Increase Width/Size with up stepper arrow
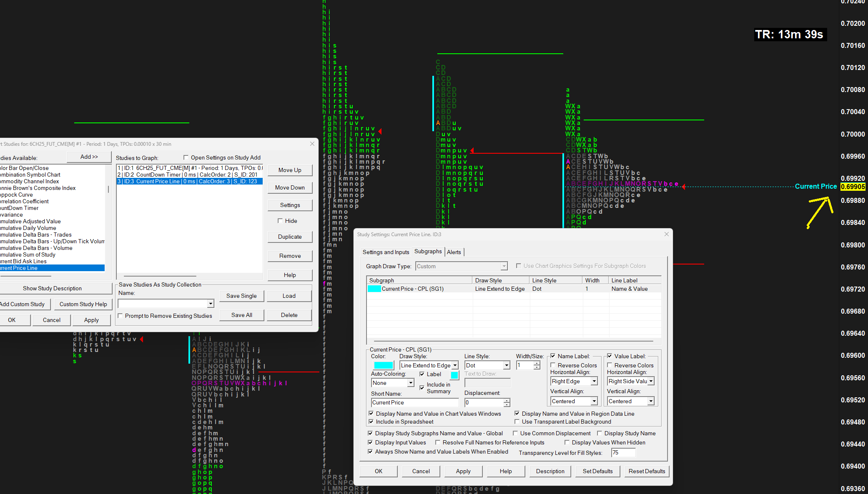868x494 pixels. pos(537,363)
